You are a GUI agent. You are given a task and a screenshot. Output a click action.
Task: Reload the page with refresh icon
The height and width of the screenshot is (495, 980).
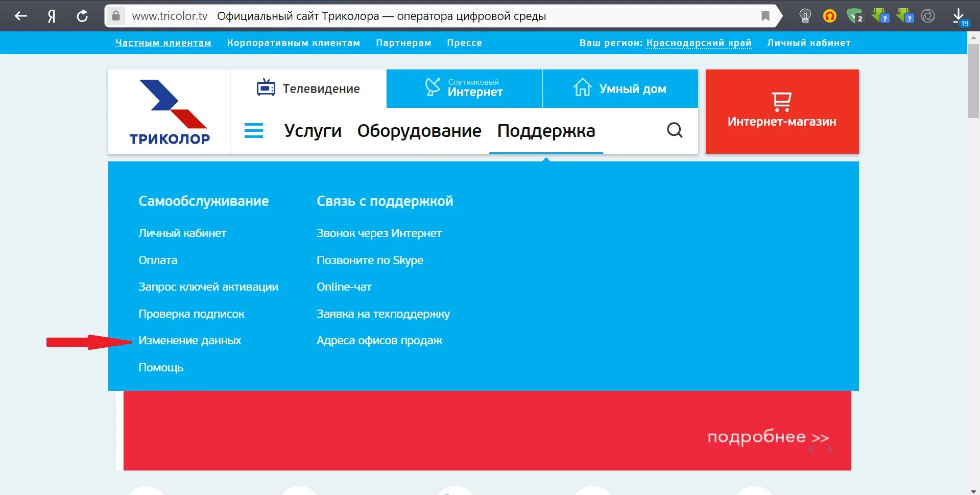[x=82, y=16]
